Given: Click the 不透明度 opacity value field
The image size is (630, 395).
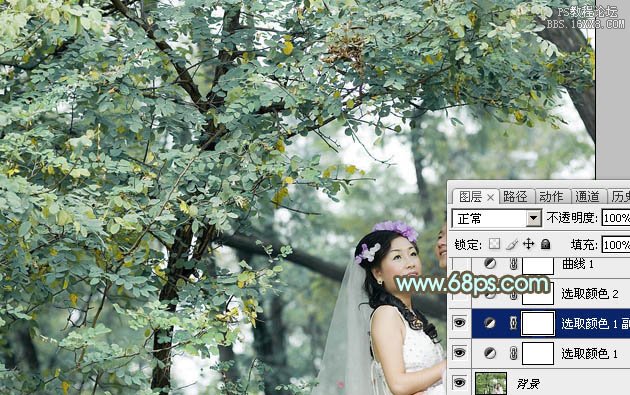Looking at the screenshot, I should click(x=616, y=218).
